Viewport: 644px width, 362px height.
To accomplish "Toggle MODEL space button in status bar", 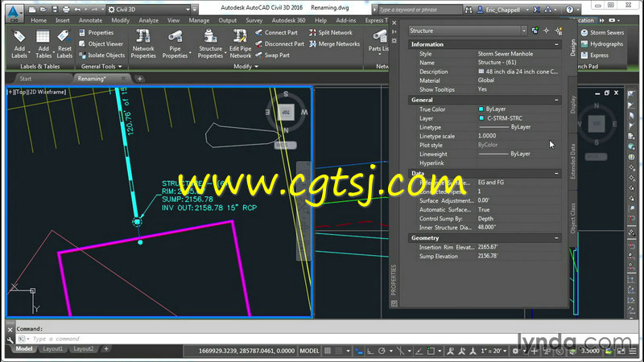I will tap(309, 351).
